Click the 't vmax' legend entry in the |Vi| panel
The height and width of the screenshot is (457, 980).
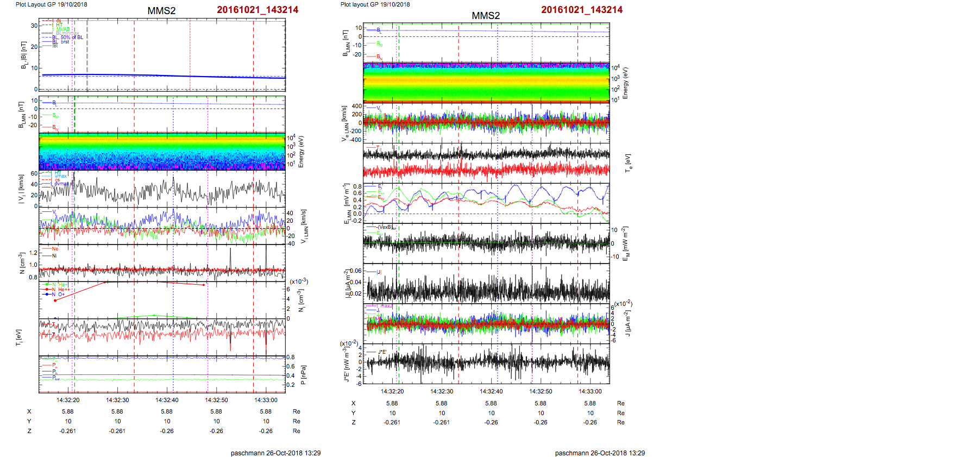60,176
